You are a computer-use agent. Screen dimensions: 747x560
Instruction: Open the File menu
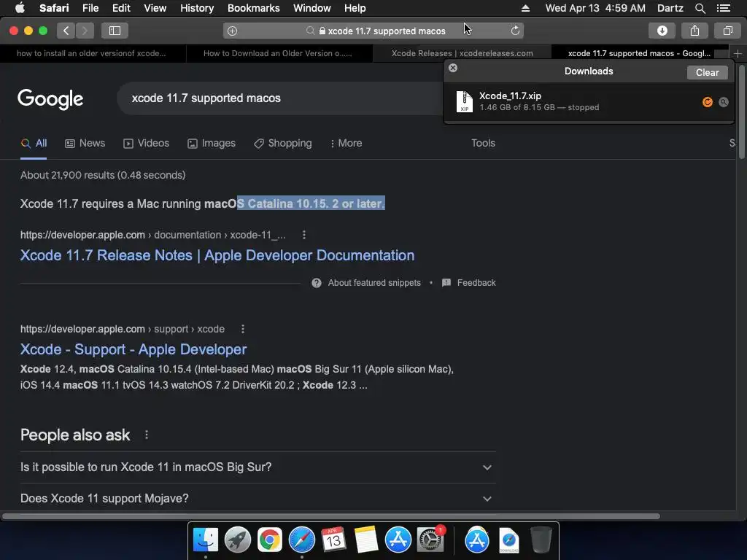point(90,8)
